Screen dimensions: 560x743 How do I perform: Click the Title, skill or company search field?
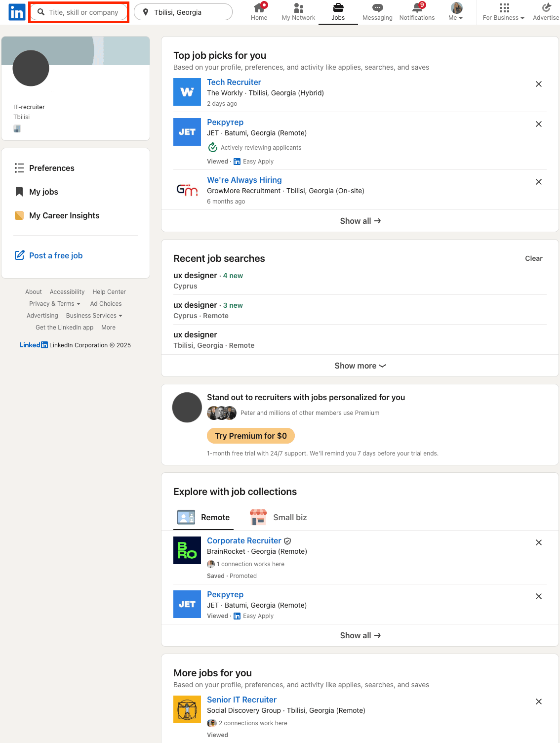tap(79, 12)
